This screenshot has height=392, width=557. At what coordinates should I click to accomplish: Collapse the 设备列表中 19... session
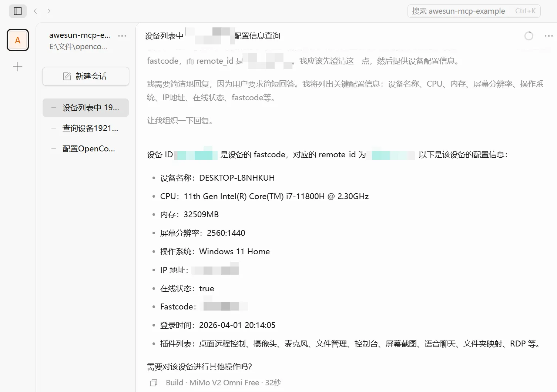pos(53,108)
